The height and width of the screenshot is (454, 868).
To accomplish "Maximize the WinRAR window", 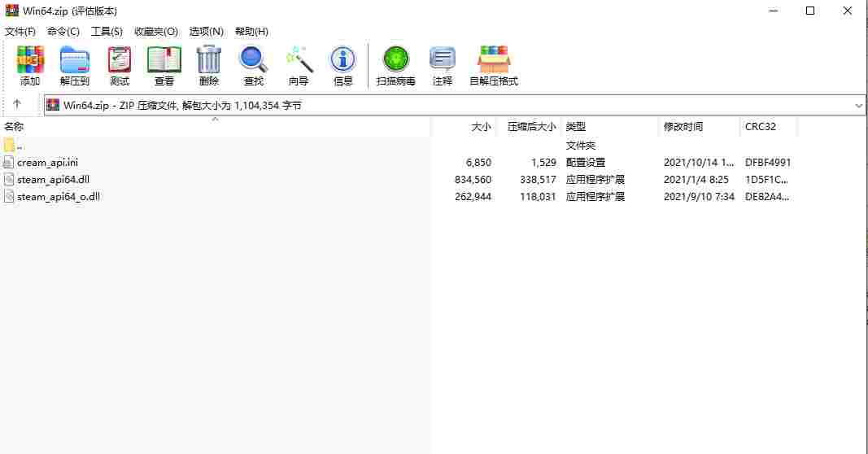I will 810,11.
